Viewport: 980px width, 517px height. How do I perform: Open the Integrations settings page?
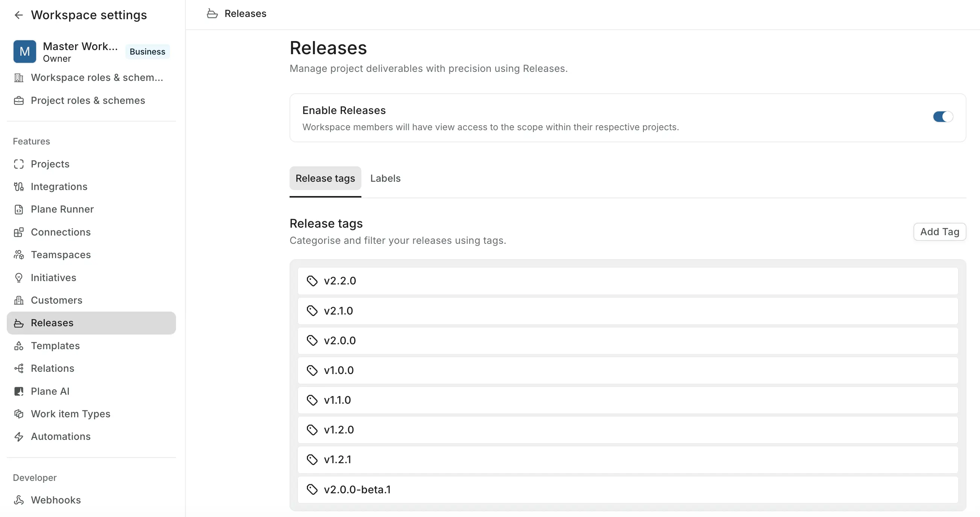click(91, 187)
